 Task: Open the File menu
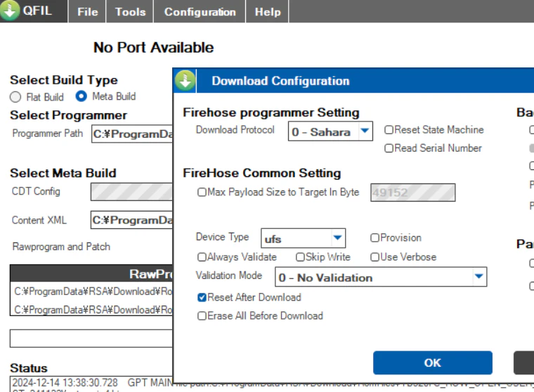pos(88,12)
